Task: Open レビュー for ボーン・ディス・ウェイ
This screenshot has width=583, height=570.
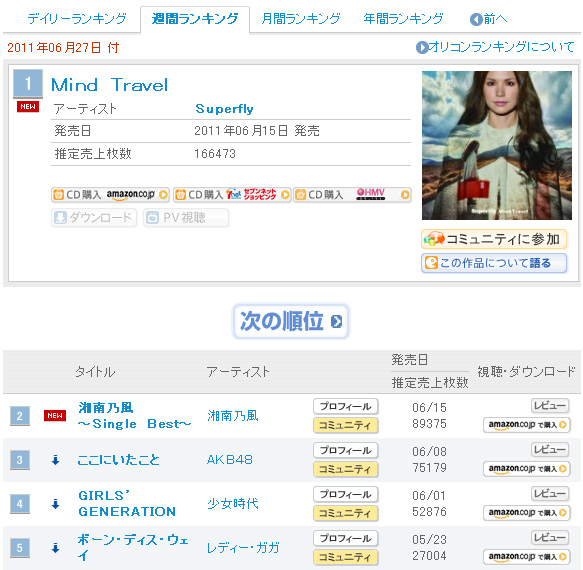Action: click(550, 537)
